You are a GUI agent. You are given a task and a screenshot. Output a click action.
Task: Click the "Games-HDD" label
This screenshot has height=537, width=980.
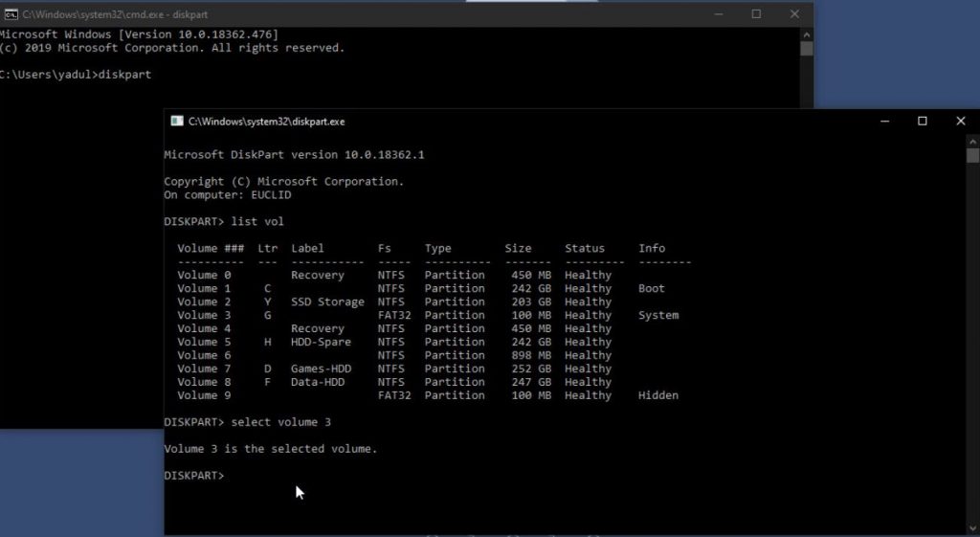(x=321, y=369)
